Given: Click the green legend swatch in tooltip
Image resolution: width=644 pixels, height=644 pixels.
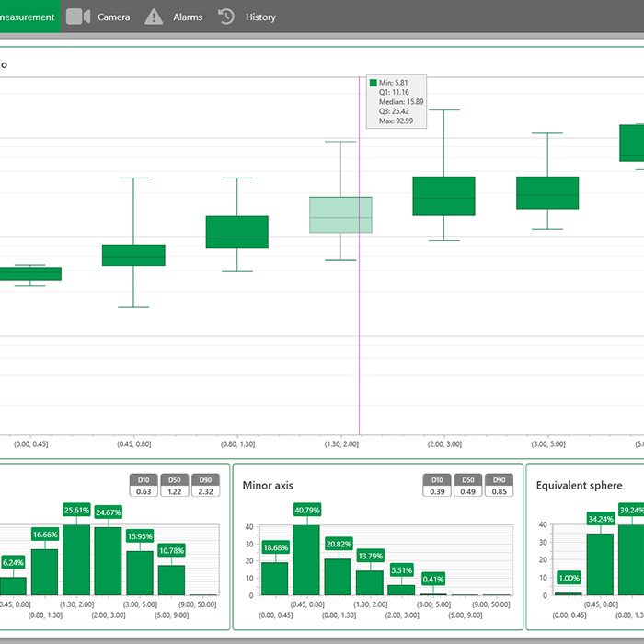Looking at the screenshot, I should tap(374, 83).
